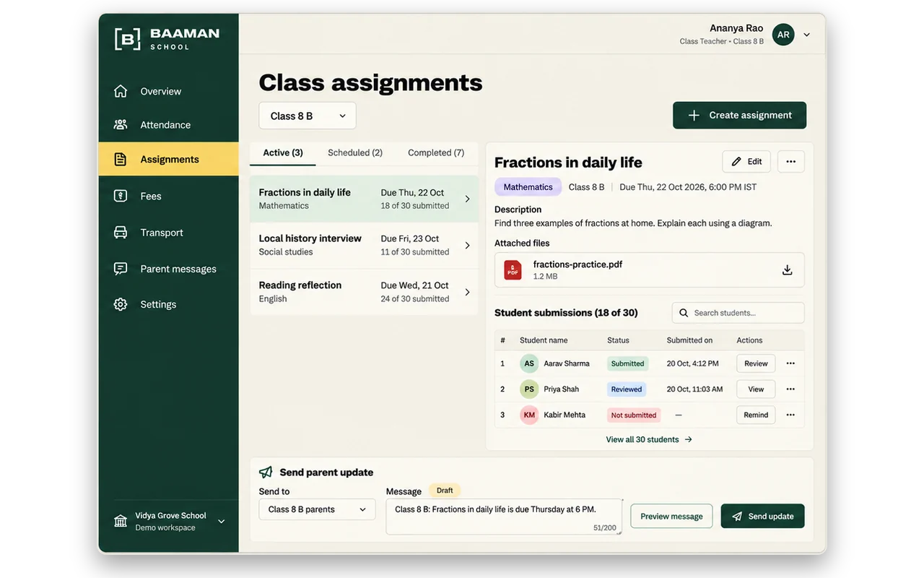
Task: Click the Send update button
Action: pyautogui.click(x=762, y=516)
